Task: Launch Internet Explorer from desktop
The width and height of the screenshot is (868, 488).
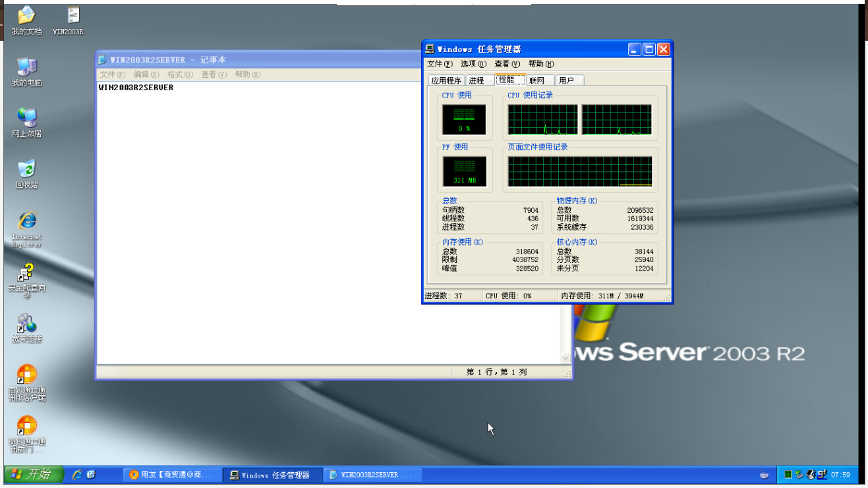Action: 26,222
